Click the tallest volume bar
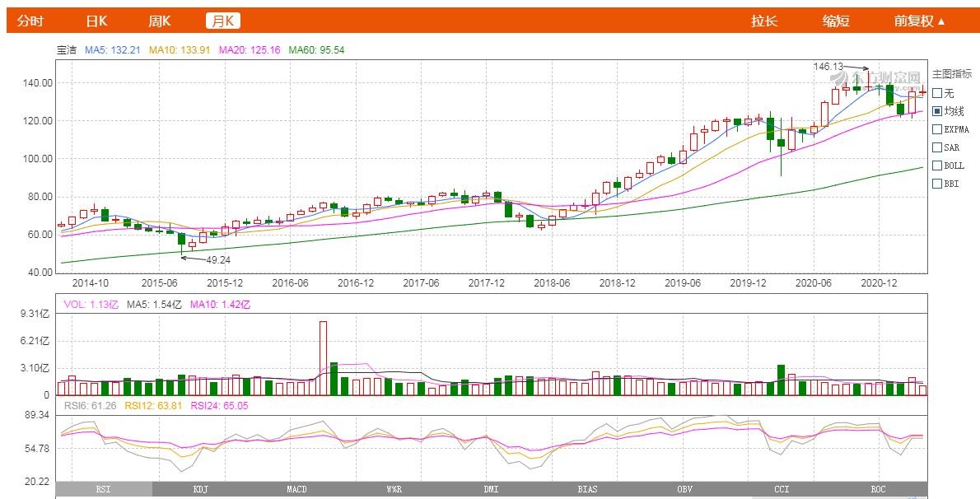 click(x=323, y=358)
